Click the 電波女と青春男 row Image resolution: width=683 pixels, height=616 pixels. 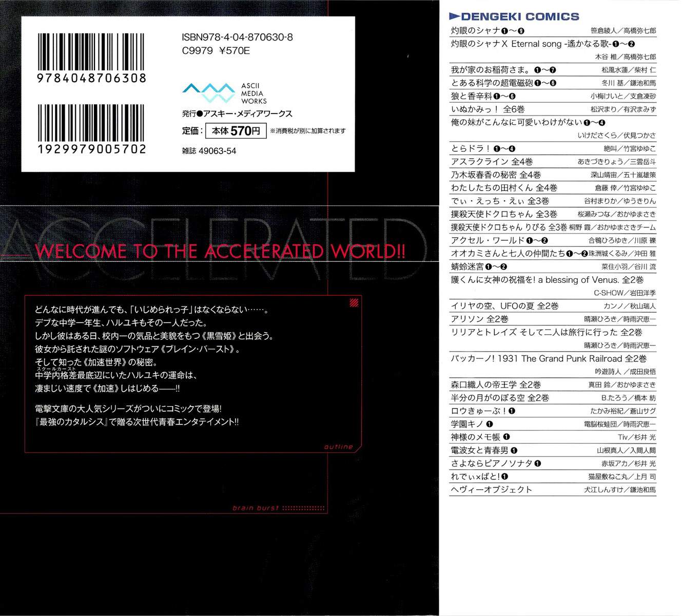[553, 451]
